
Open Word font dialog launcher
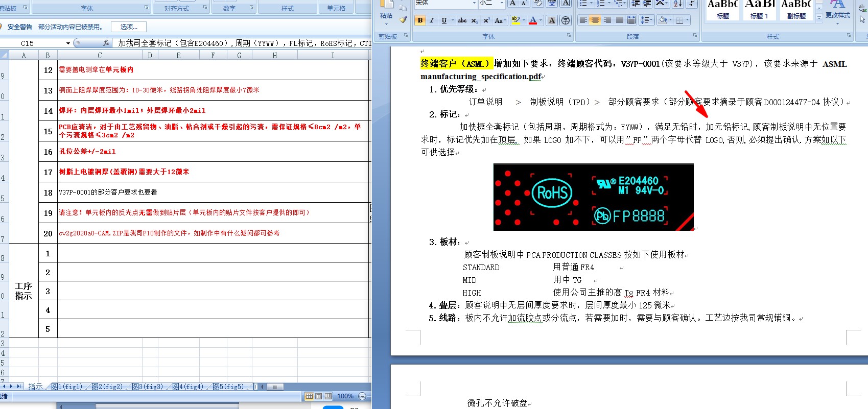click(x=569, y=36)
